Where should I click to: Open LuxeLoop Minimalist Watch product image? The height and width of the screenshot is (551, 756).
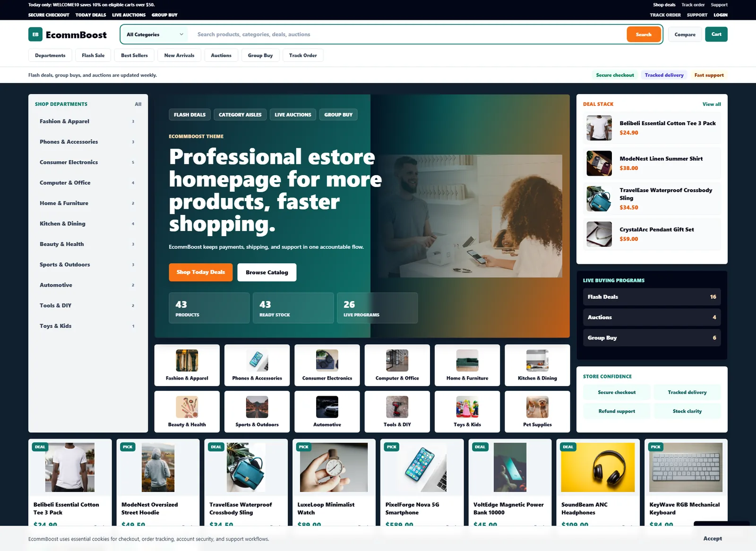(334, 467)
